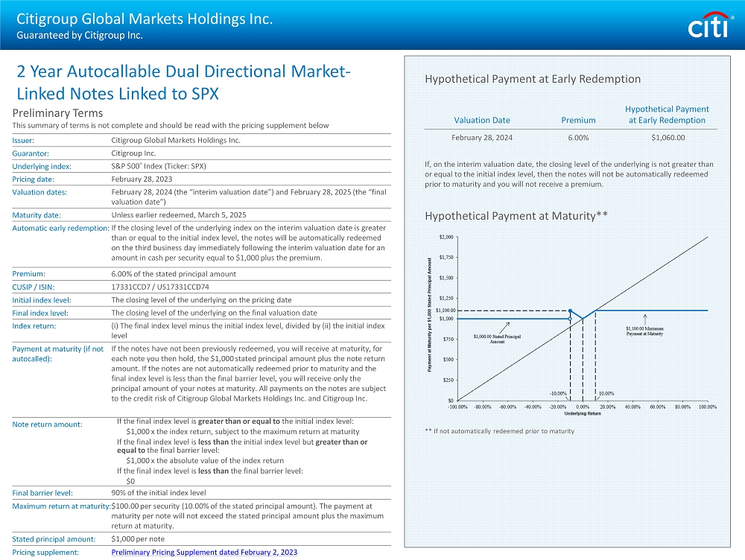Click the 6.00% cell in redemption table
Image resolution: width=745 pixels, height=560 pixels.
pyautogui.click(x=578, y=137)
